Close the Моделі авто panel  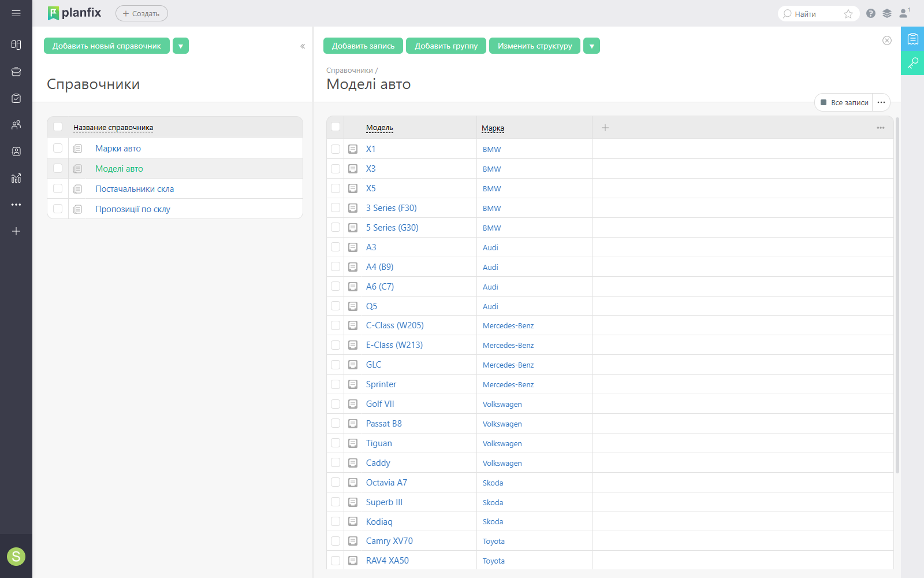click(x=887, y=40)
